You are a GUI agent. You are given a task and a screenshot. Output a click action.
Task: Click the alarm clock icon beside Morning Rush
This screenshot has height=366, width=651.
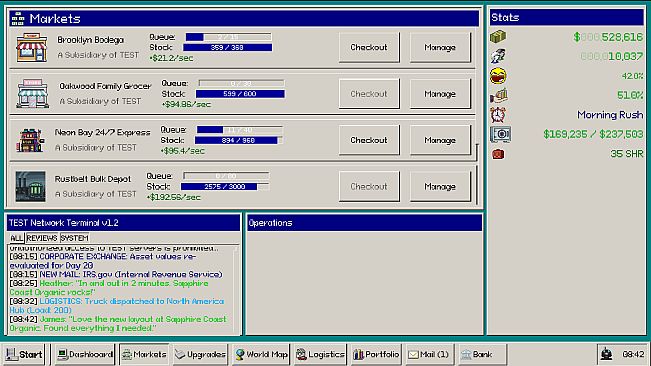(498, 115)
